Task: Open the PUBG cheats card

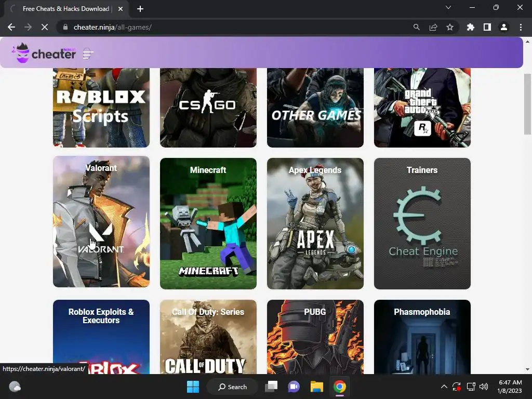Action: (315, 337)
